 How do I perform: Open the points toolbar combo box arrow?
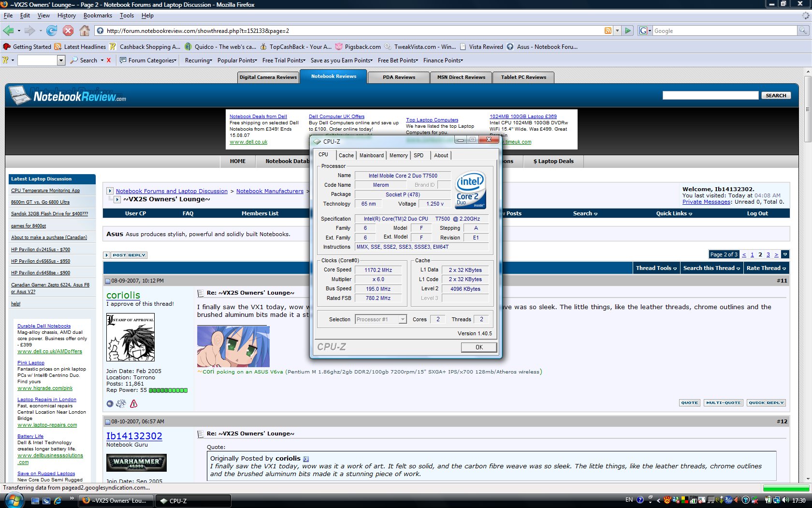pos(61,60)
